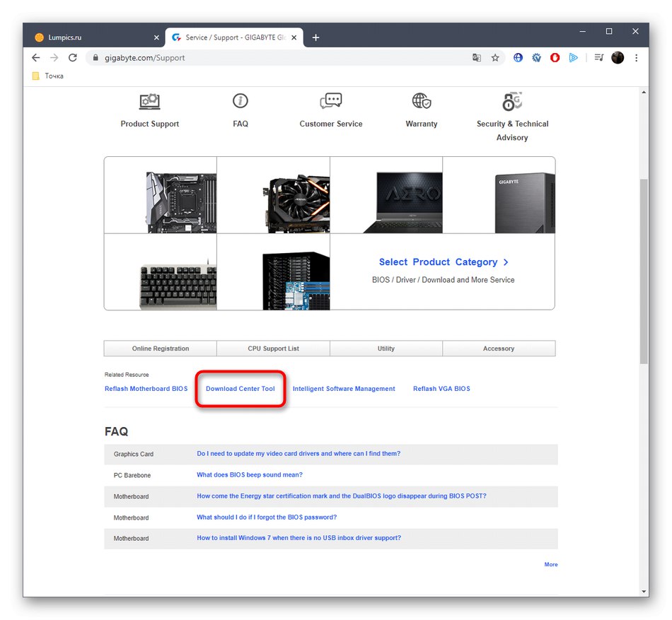Click Security & Technical Advisory lock icon
672x620 pixels.
pos(511,102)
